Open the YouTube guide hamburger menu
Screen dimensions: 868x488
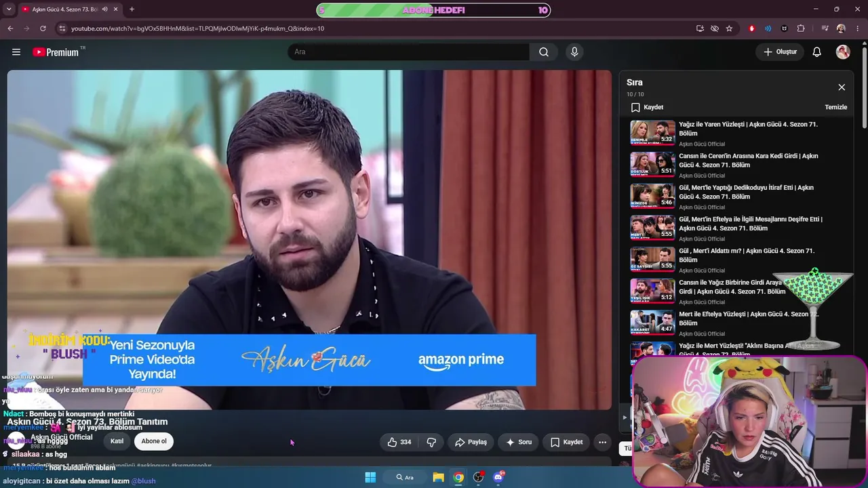[16, 52]
